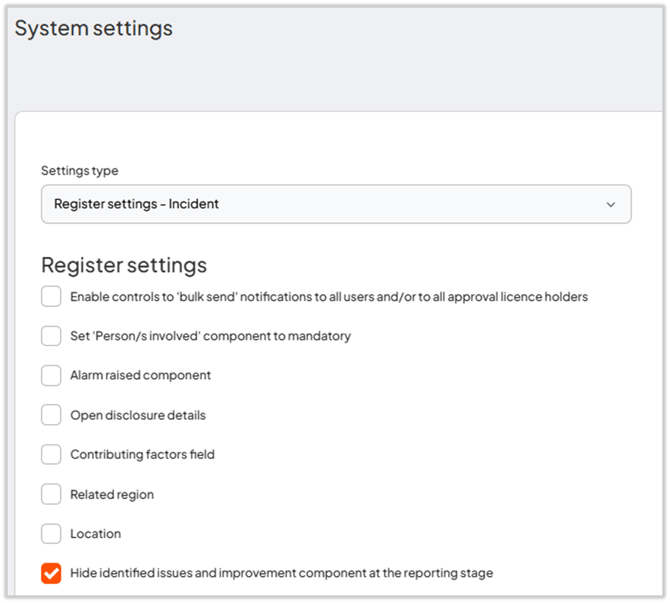Select the 'Register settings - Incident' text
The image size is (670, 603).
pyautogui.click(x=136, y=204)
